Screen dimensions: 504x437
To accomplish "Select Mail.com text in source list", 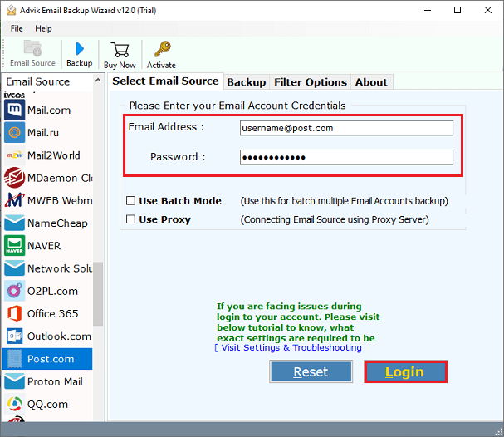I will coord(49,110).
